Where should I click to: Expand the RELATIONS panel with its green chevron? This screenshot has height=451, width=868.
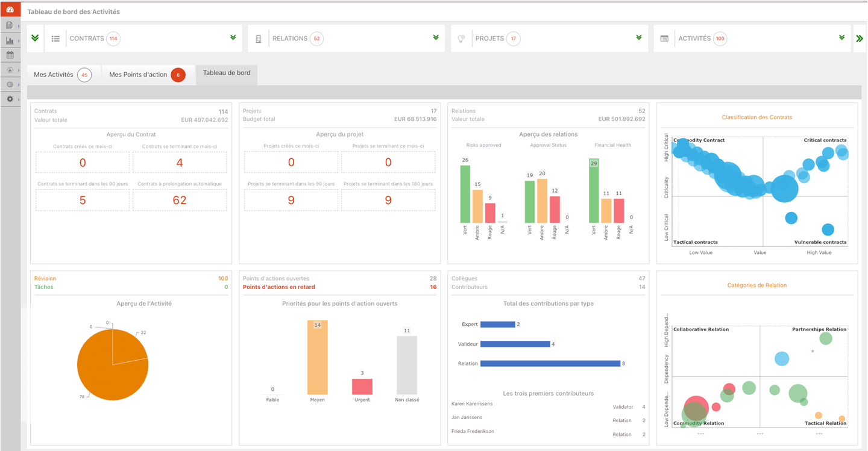(436, 38)
